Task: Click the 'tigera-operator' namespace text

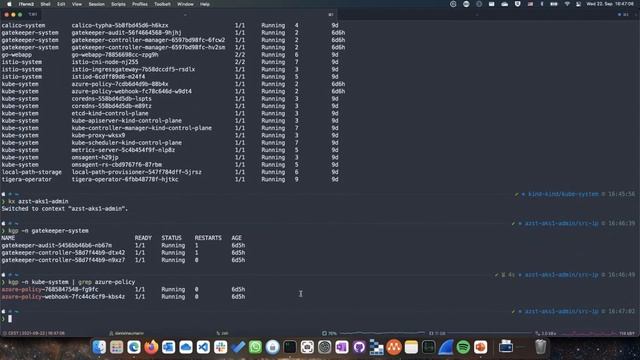Action: [x=27, y=180]
